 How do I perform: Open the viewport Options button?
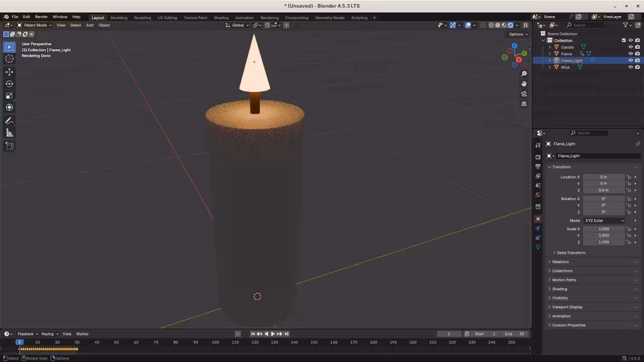[x=518, y=34]
